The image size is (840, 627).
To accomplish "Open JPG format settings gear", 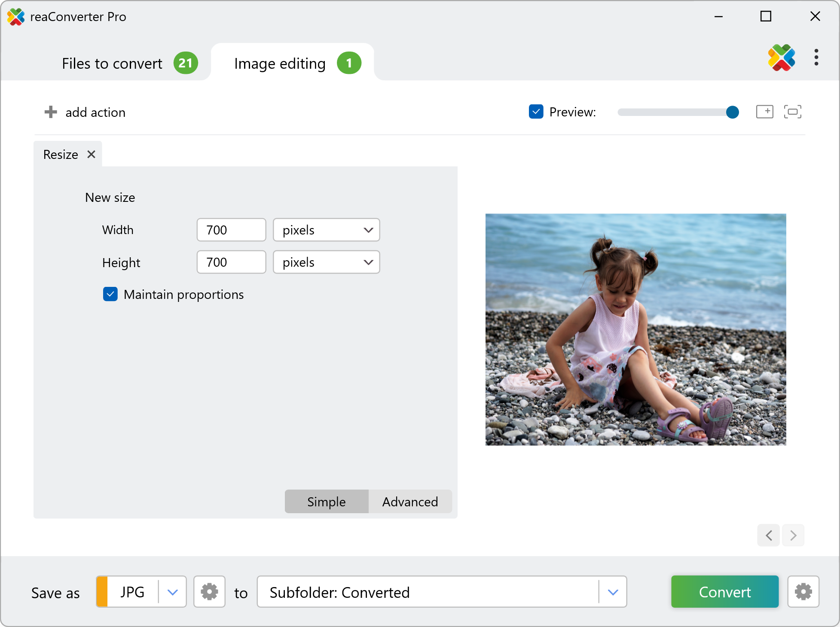I will tap(209, 592).
